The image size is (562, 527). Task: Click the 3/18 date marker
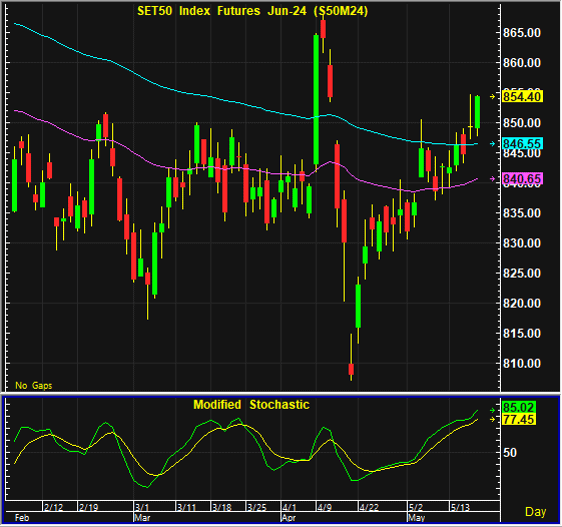coord(222,507)
